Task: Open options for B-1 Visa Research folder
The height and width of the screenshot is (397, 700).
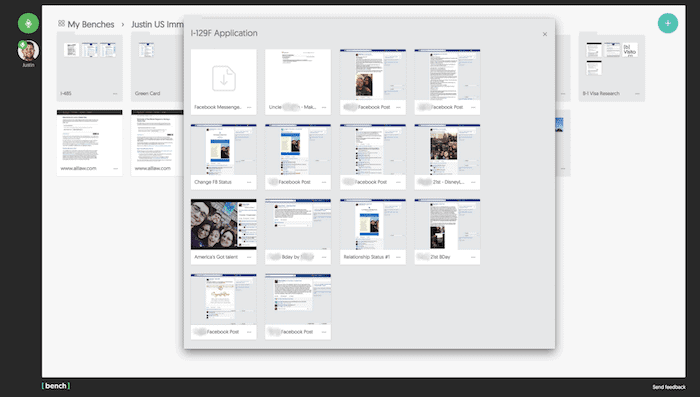Action: coord(638,94)
